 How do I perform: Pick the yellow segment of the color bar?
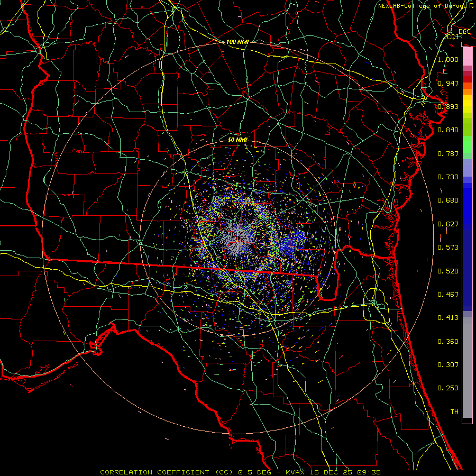pyautogui.click(x=467, y=105)
